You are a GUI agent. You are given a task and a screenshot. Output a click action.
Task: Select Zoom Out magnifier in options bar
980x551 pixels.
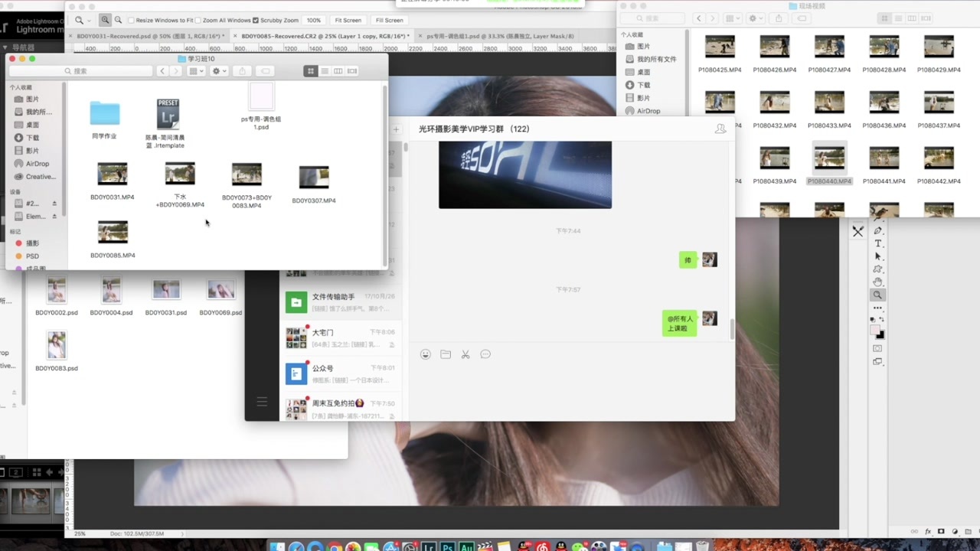pyautogui.click(x=118, y=20)
